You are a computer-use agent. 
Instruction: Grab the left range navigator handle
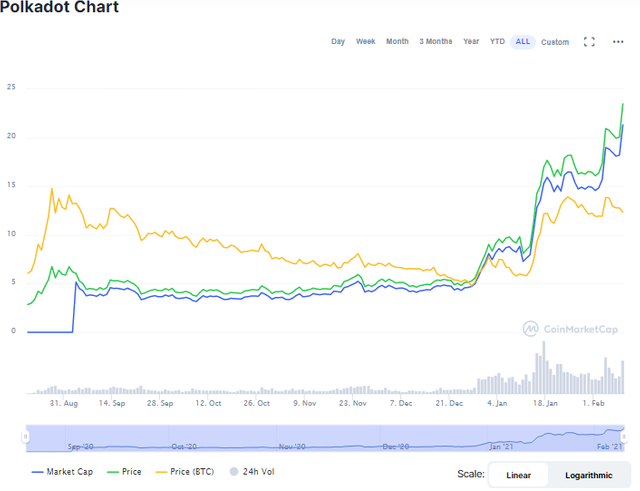[x=25, y=437]
